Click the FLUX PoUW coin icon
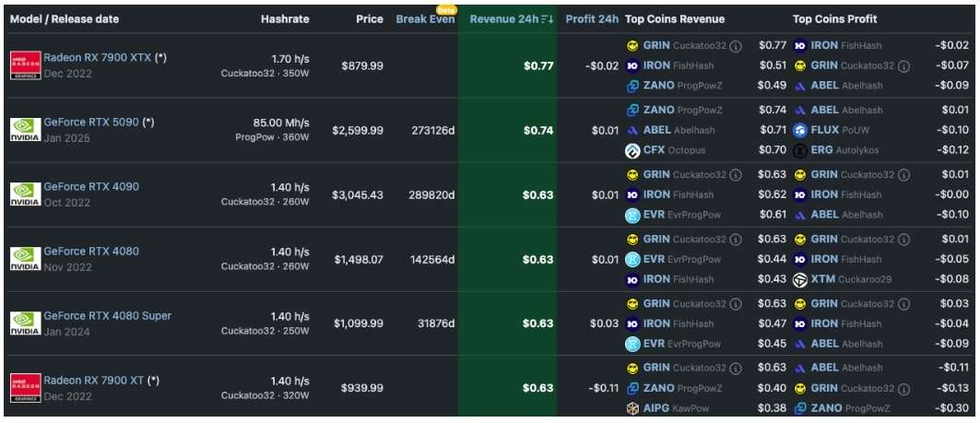The height and width of the screenshot is (423, 980). (x=800, y=130)
